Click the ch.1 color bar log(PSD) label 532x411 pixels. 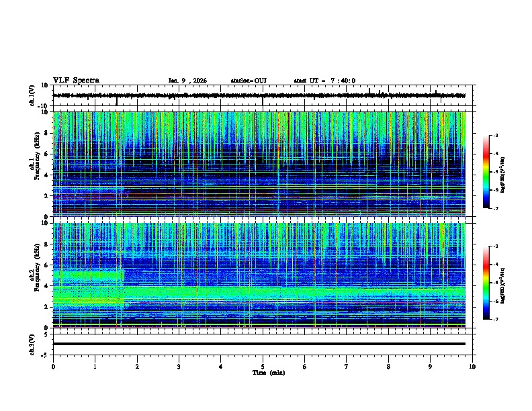coord(503,175)
